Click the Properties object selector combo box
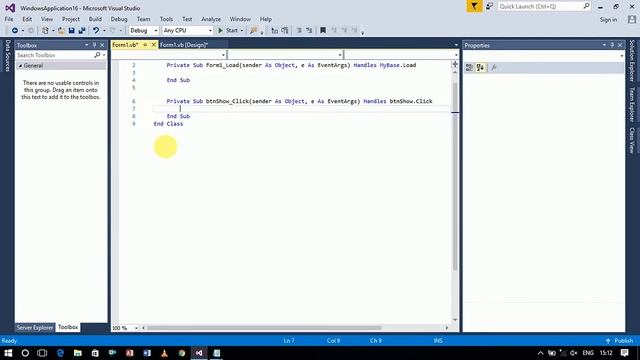Screen dimensions: 640x360 [x=544, y=56]
